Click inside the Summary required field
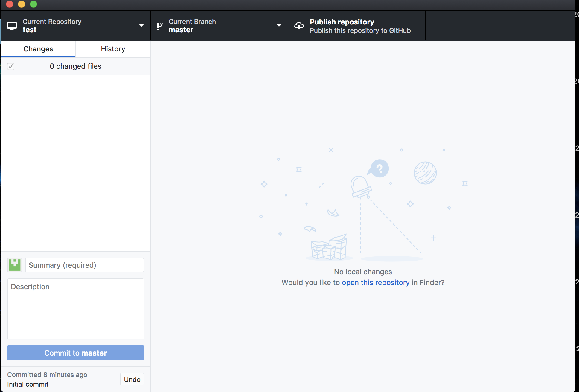 tap(84, 265)
